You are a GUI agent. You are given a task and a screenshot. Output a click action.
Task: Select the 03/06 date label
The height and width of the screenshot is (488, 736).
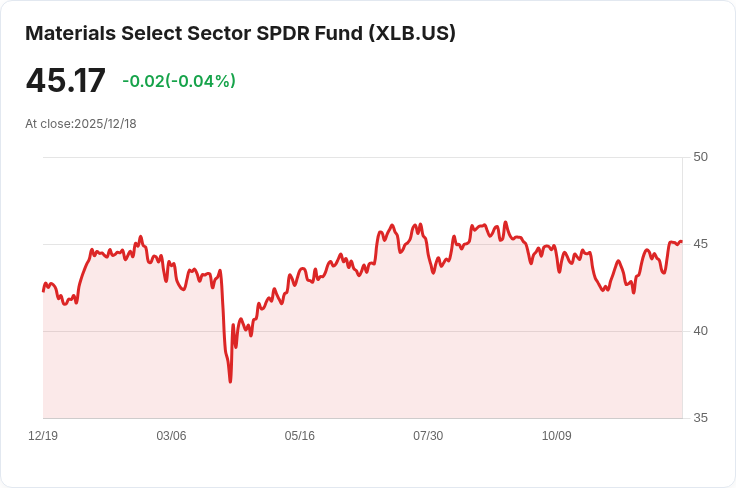[x=171, y=436]
